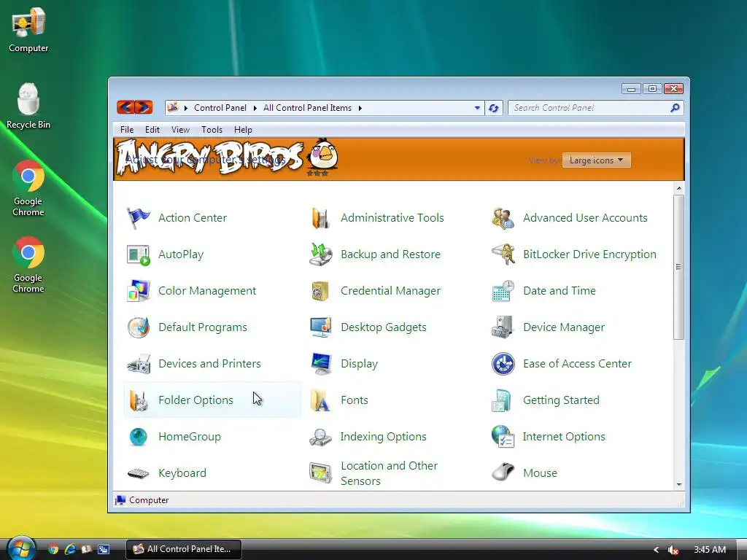The height and width of the screenshot is (560, 747).
Task: Open the HomeGroup globe icon
Action: click(x=138, y=437)
